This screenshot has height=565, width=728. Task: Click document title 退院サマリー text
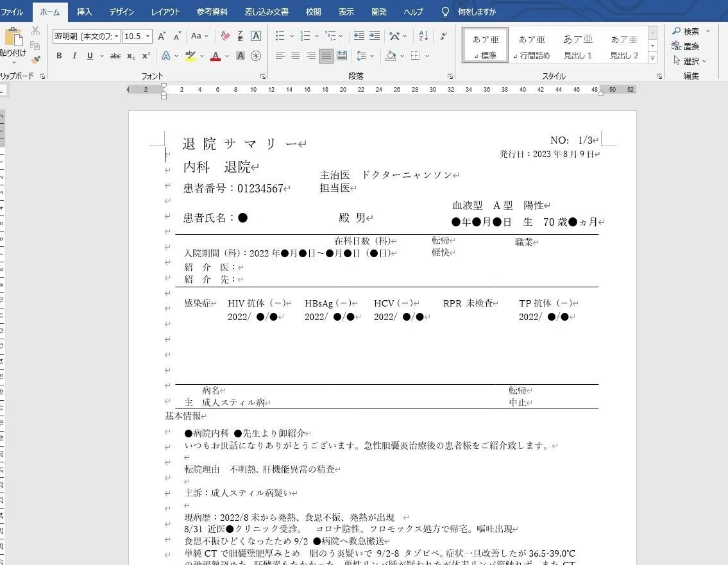240,144
